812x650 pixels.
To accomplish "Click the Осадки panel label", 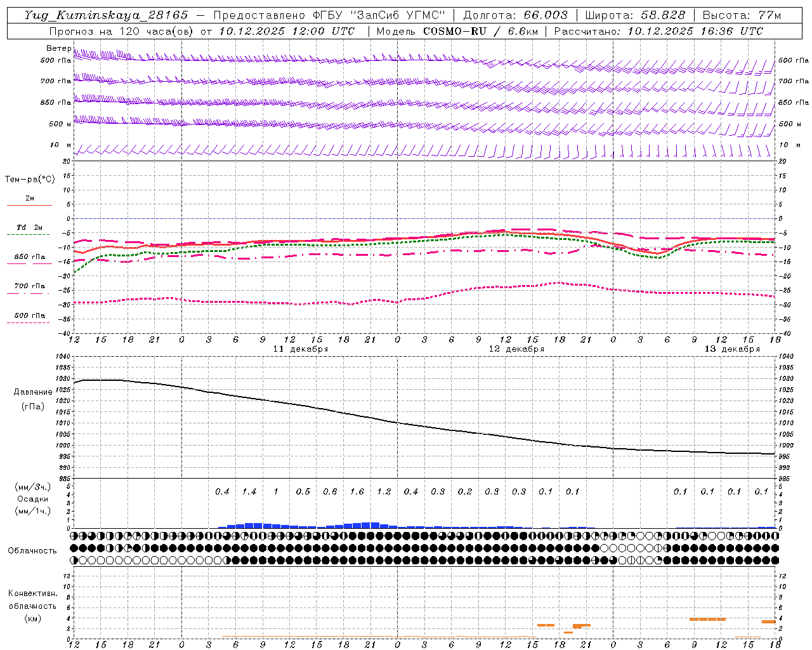I will [33, 499].
